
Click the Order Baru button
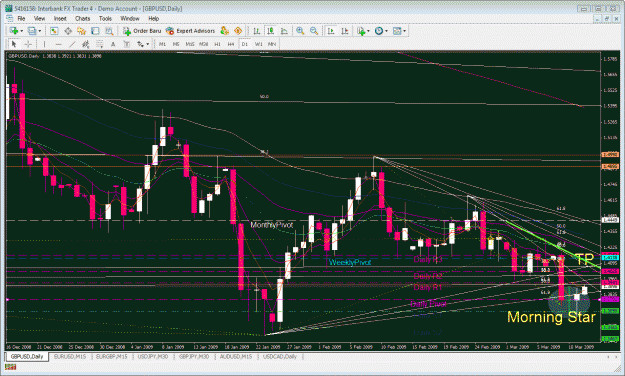142,31
